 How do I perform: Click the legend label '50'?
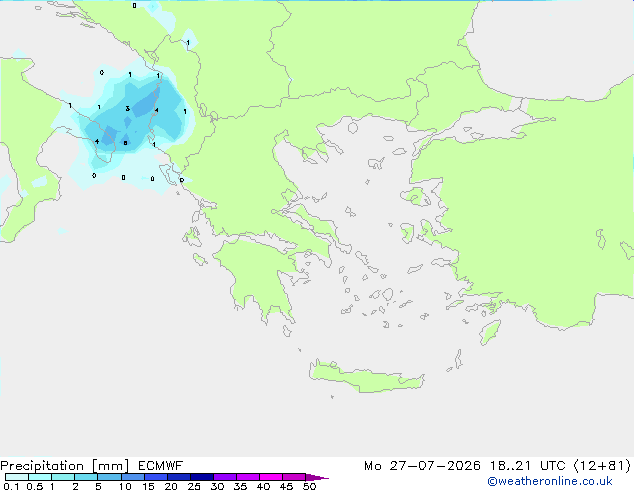pyautogui.click(x=309, y=486)
